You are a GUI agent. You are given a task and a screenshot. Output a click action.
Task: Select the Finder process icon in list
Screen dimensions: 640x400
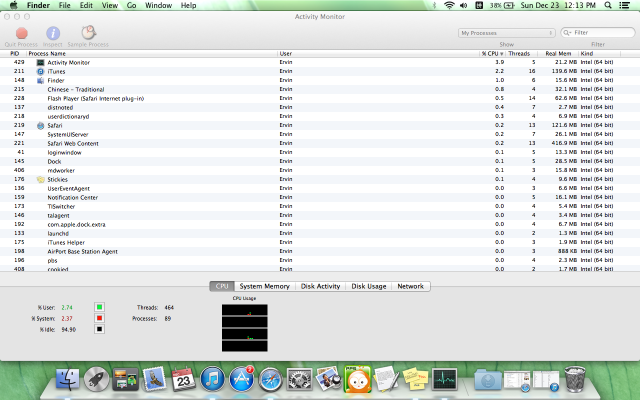pos(40,80)
